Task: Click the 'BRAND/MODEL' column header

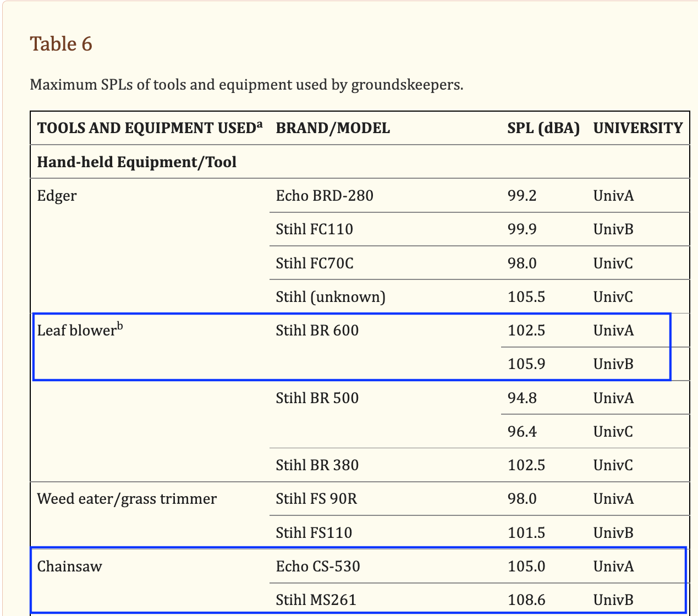Action: point(333,128)
